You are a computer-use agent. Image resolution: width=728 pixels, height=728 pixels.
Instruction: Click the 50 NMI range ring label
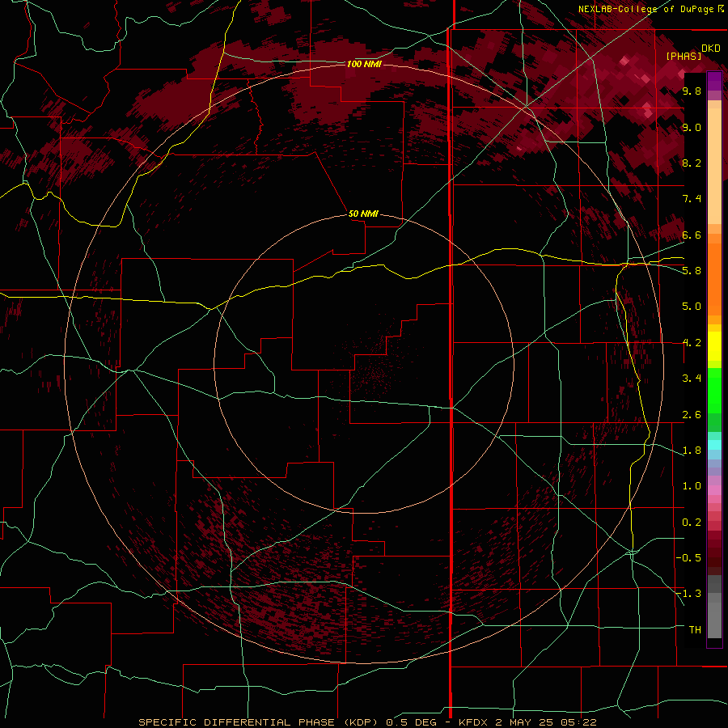coord(363,214)
